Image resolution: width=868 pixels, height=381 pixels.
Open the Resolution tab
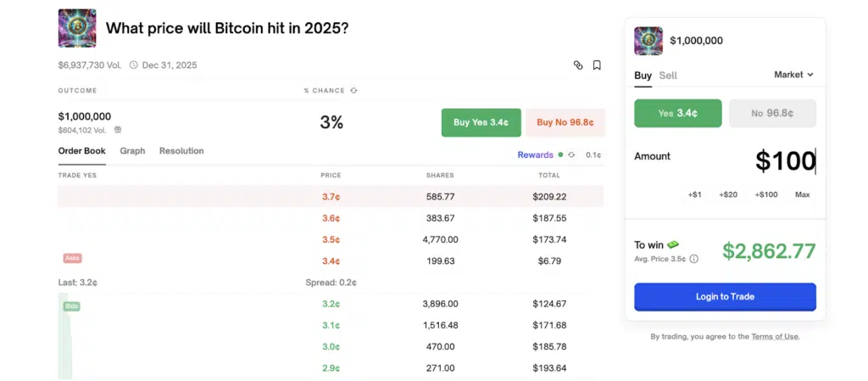181,151
